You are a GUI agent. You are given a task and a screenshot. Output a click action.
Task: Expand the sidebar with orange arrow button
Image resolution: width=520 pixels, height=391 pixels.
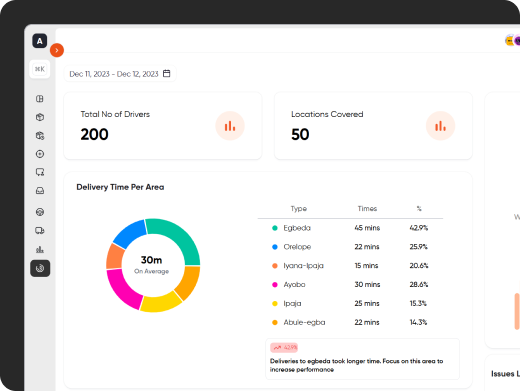coord(57,50)
